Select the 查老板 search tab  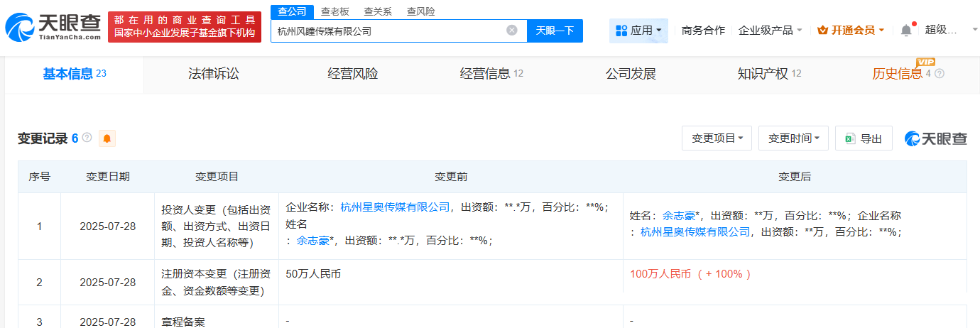tap(334, 11)
